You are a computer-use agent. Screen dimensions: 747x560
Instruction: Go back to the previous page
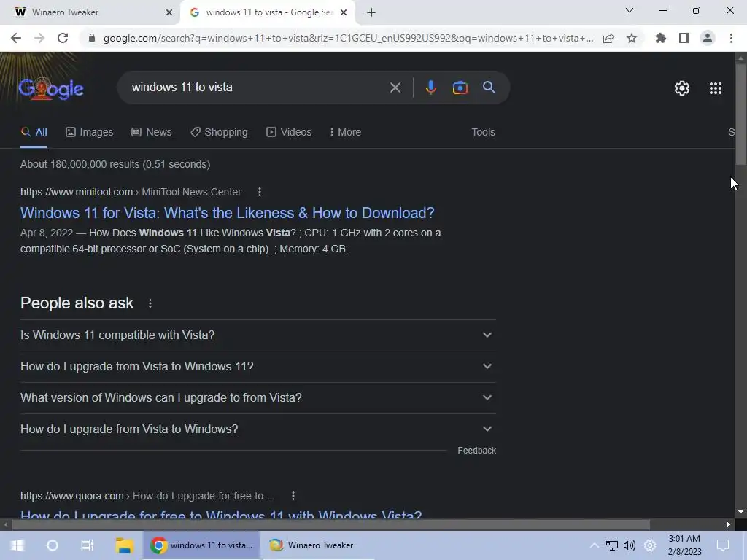pyautogui.click(x=16, y=38)
